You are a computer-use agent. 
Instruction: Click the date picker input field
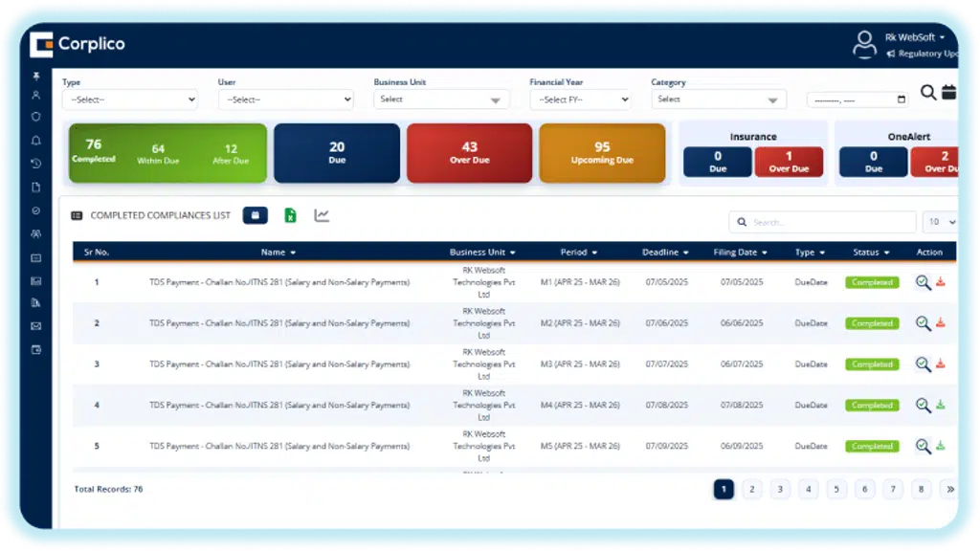click(x=857, y=99)
